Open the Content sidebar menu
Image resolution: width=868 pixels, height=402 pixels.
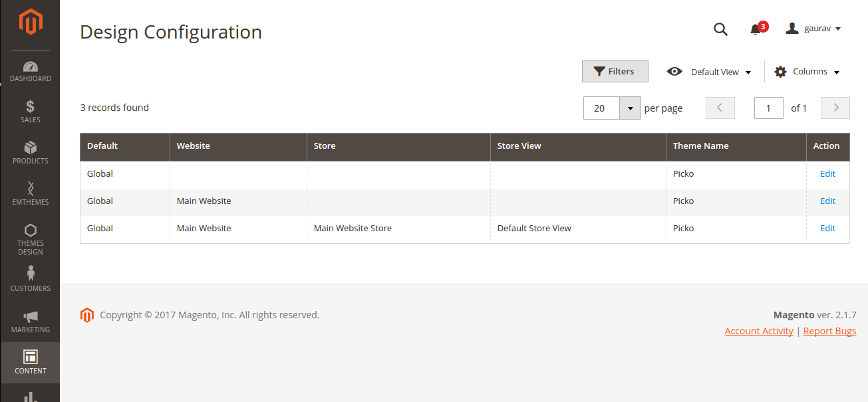pos(31,362)
